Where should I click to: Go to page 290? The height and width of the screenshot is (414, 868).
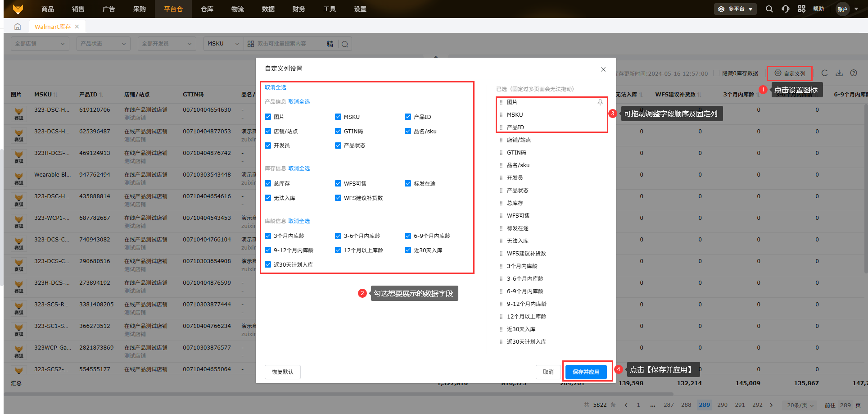click(x=723, y=405)
